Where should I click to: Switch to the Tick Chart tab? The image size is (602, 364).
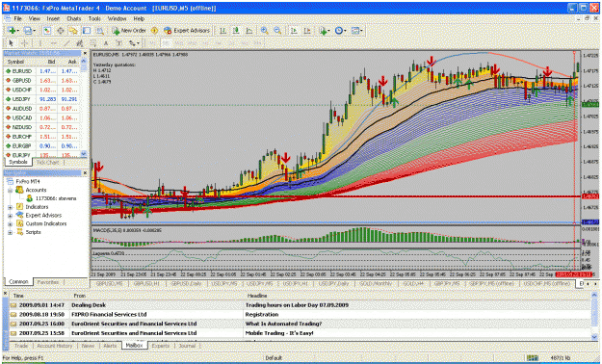point(47,163)
